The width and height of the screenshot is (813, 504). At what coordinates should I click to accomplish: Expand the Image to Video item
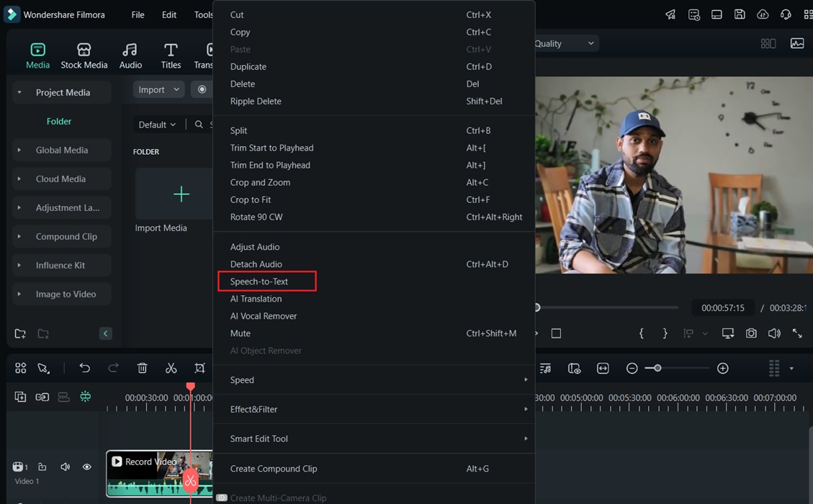tap(19, 294)
